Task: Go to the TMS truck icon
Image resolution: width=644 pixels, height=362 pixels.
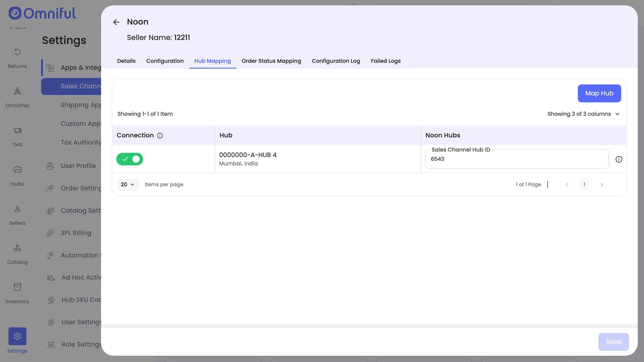Action: (x=17, y=130)
